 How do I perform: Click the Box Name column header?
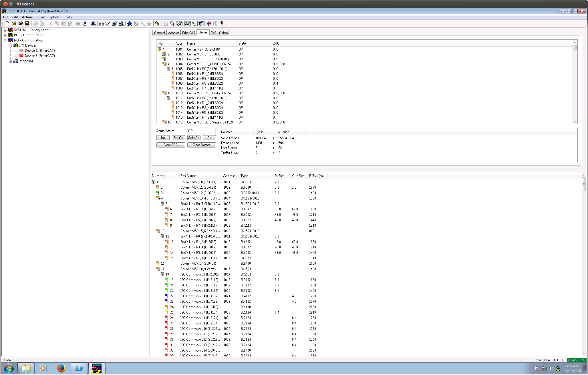pyautogui.click(x=200, y=176)
